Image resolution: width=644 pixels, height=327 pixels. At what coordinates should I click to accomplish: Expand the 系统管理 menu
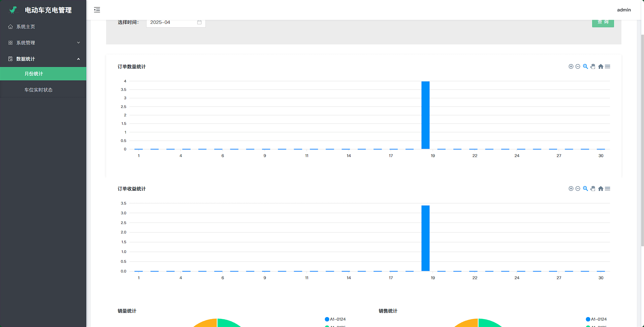[x=43, y=43]
